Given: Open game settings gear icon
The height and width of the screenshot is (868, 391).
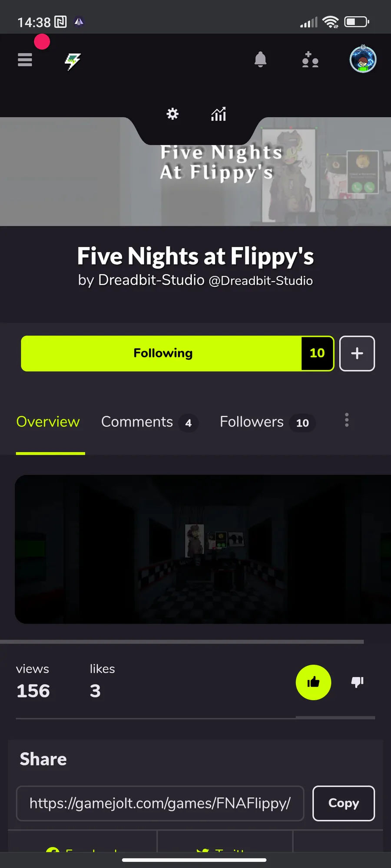Looking at the screenshot, I should pyautogui.click(x=172, y=114).
